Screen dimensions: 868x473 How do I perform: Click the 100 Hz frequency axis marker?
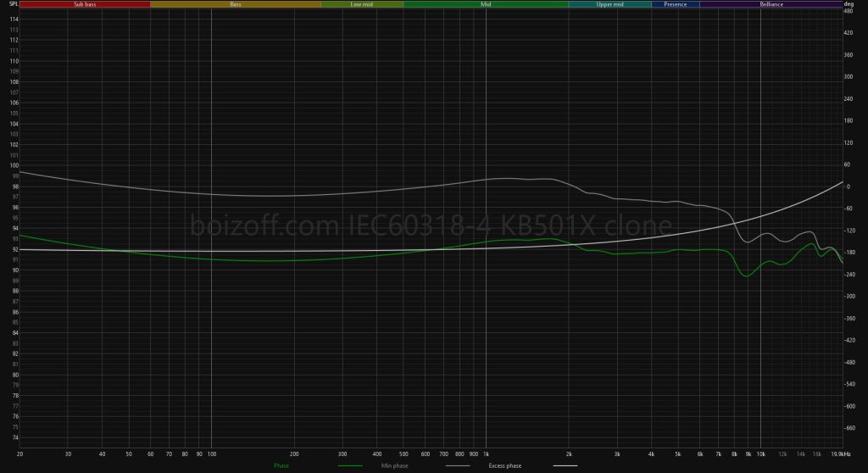click(x=209, y=454)
